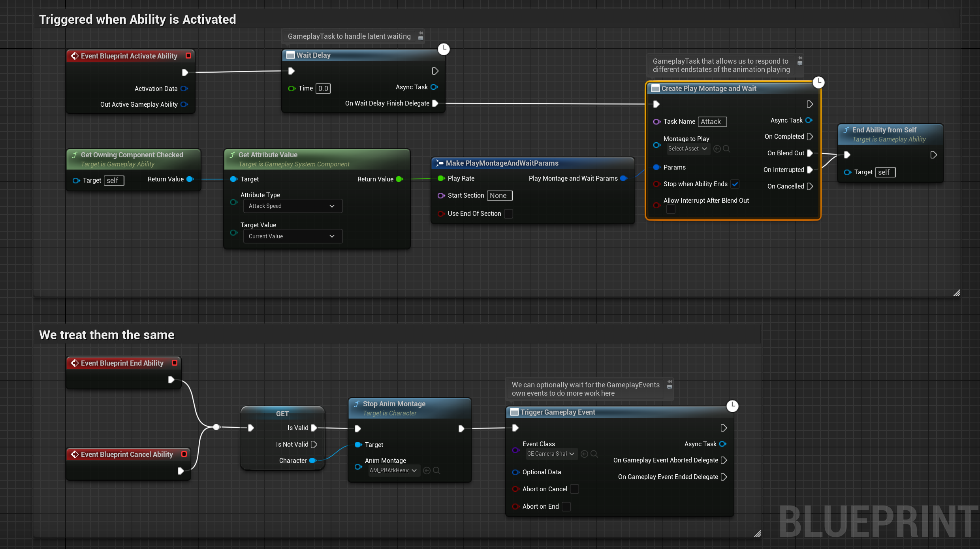Click Event Blueprint Activate Ability delegate square pin
Image resolution: width=980 pixels, height=549 pixels.
coord(188,56)
